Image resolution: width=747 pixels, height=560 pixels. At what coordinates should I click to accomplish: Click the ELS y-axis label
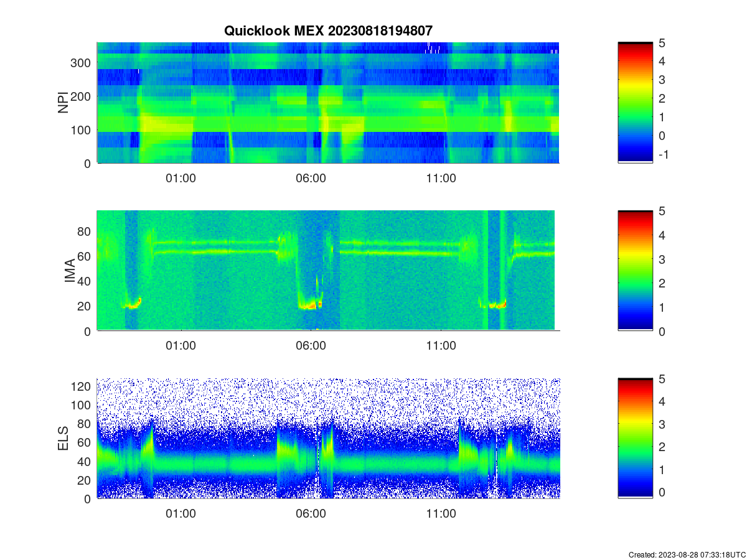pyautogui.click(x=63, y=439)
